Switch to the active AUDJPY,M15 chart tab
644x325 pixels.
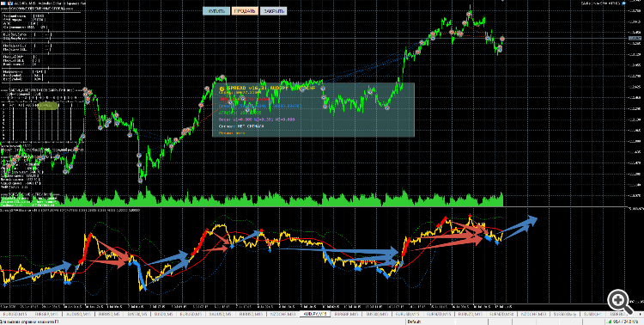click(x=315, y=314)
